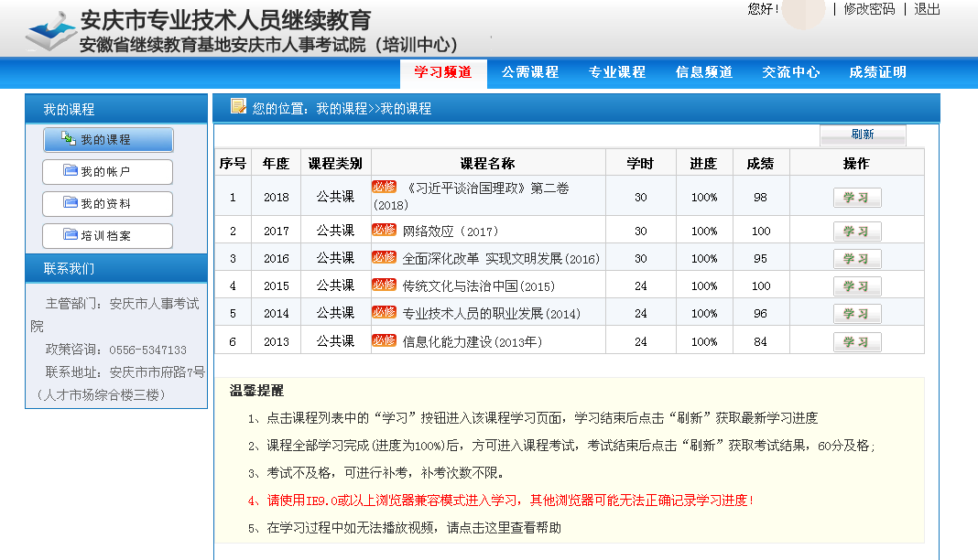Click the 必修 badge on the 2013 course

click(384, 340)
